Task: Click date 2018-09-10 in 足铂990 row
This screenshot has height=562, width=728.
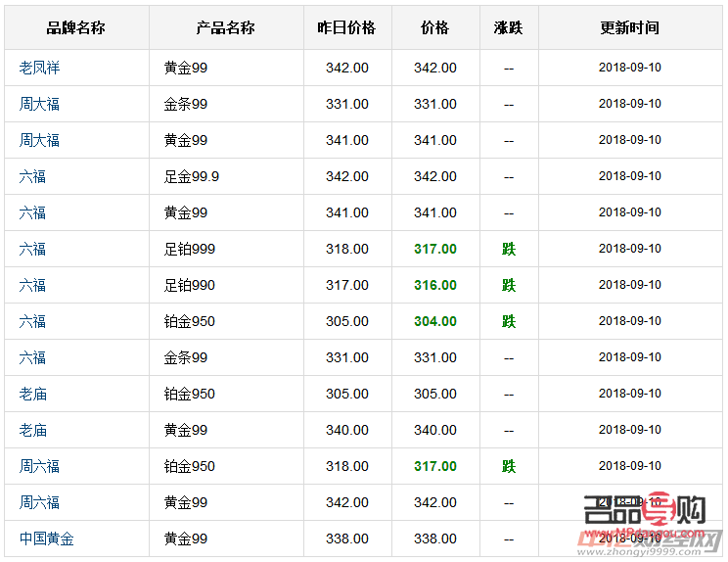Action: point(630,285)
